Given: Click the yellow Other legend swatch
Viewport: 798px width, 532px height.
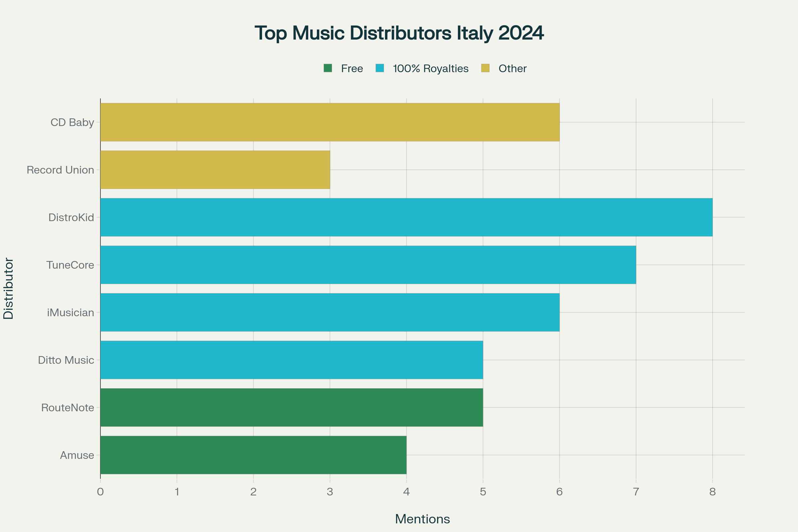Looking at the screenshot, I should tap(485, 68).
